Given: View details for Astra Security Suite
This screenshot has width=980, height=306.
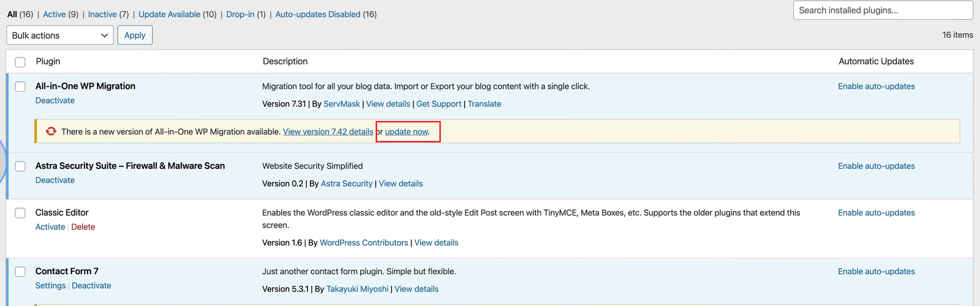Looking at the screenshot, I should point(401,184).
